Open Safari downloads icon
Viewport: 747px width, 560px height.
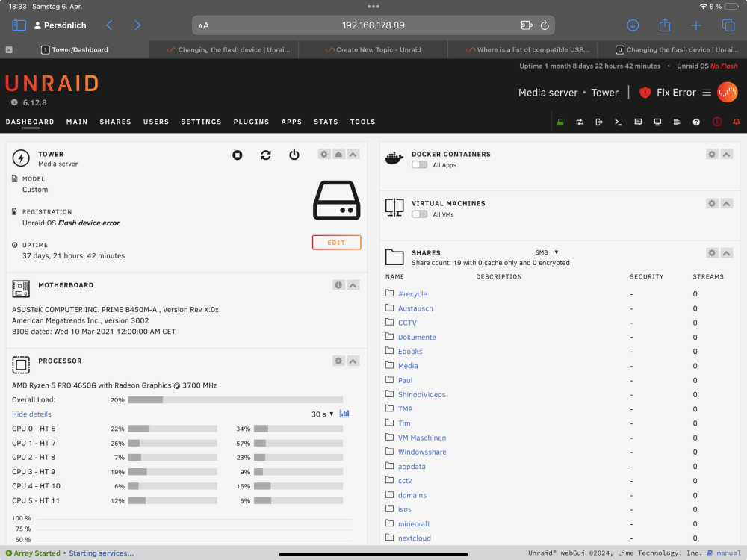click(633, 25)
